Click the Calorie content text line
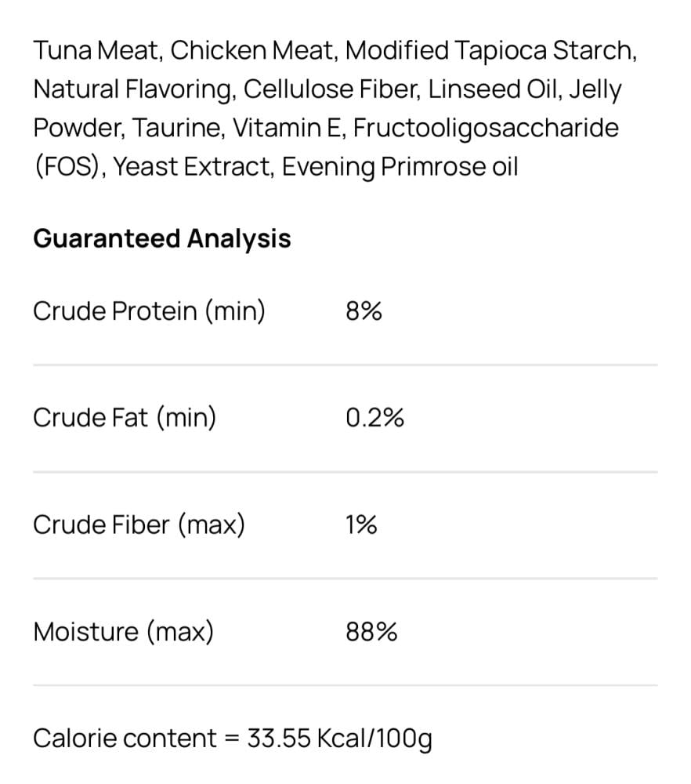Viewport: 691px width, 784px height. [233, 739]
